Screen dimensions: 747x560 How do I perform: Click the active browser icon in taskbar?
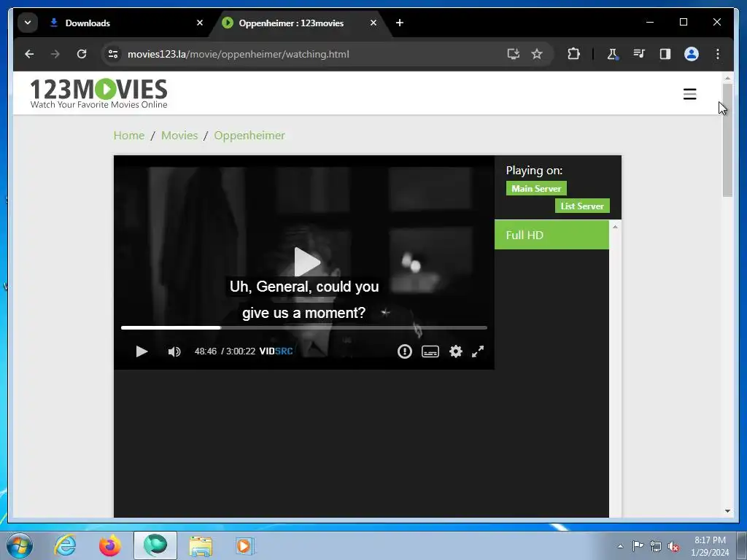click(x=155, y=545)
